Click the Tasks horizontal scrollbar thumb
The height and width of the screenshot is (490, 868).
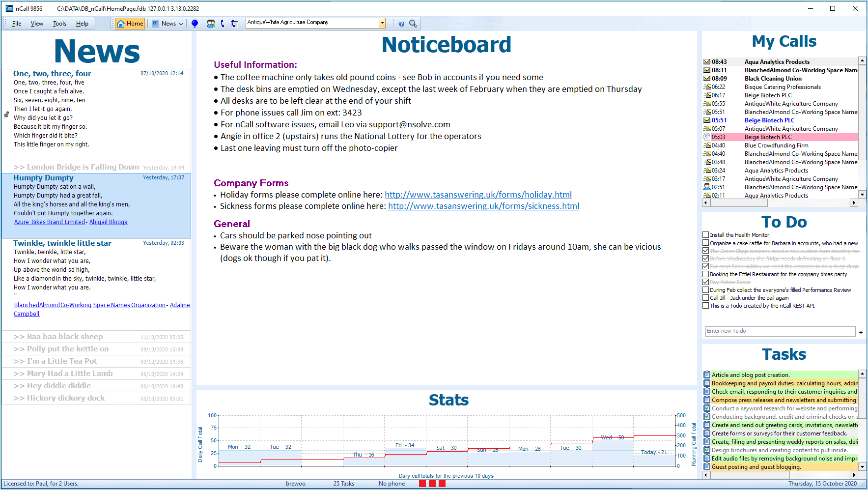click(749, 475)
